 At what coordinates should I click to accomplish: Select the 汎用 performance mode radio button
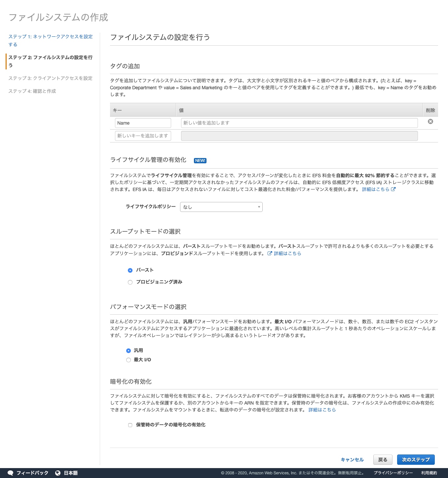(x=129, y=351)
